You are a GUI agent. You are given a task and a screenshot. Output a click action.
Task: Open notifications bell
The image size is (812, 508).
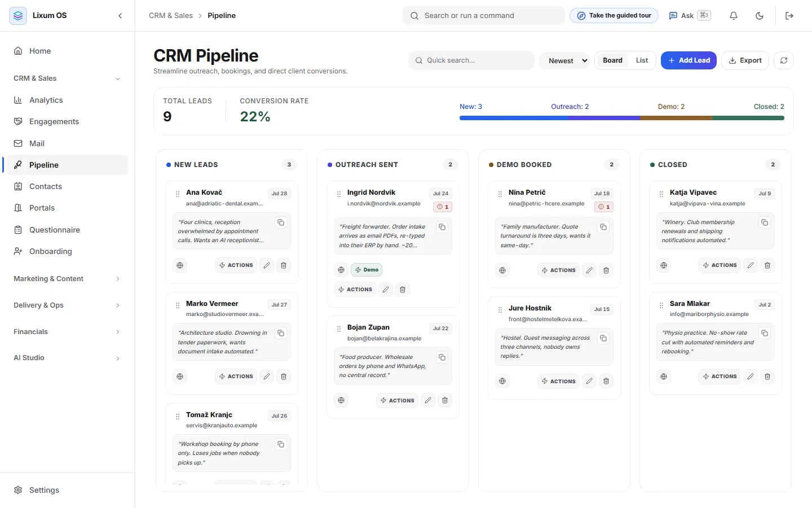point(734,16)
